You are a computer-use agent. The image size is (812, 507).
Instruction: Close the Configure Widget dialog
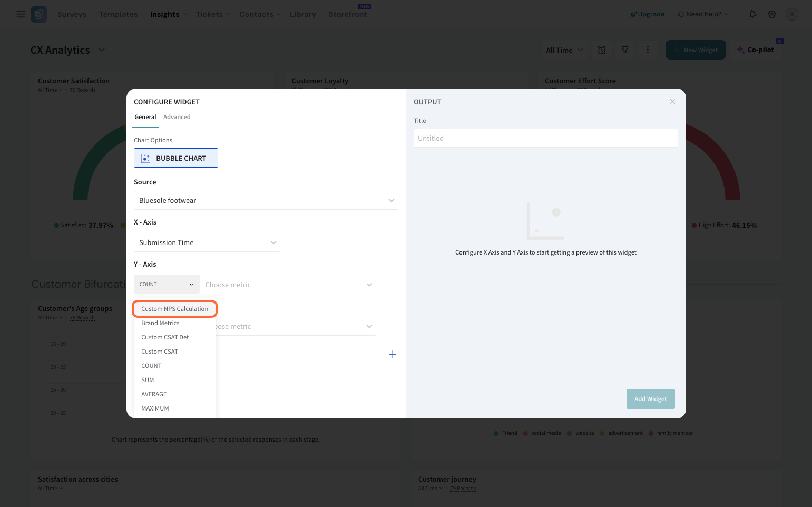coord(672,101)
